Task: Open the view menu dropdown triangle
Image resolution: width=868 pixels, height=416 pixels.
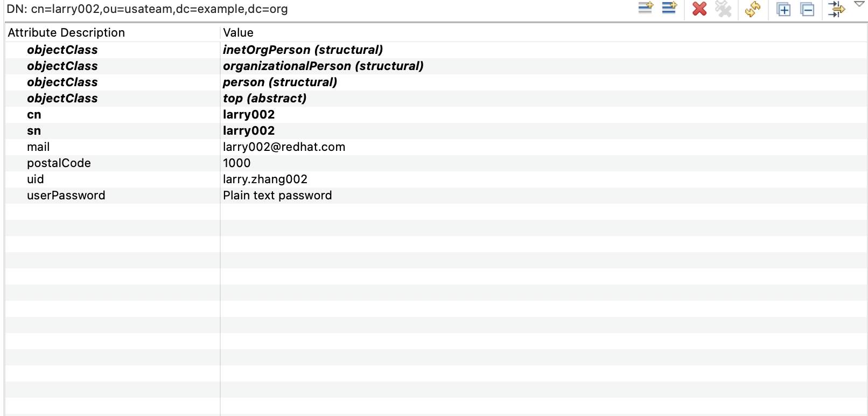Action: click(x=859, y=4)
